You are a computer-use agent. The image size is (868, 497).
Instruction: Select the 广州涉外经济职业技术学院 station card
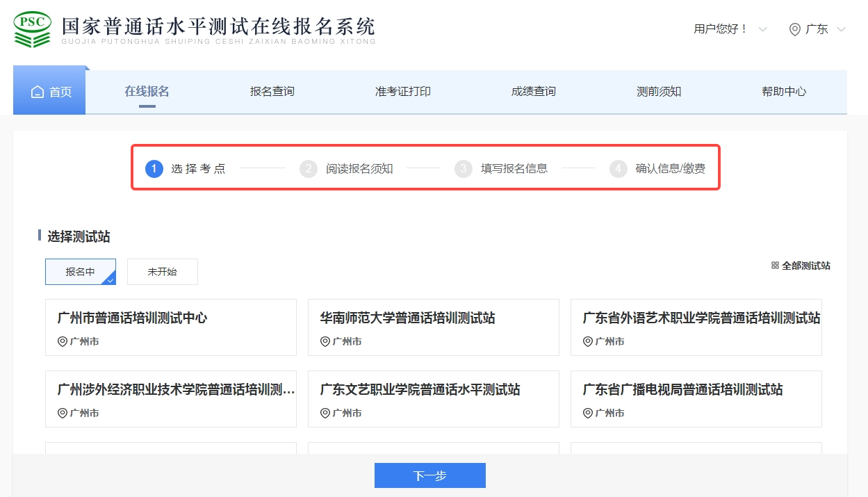pos(171,399)
